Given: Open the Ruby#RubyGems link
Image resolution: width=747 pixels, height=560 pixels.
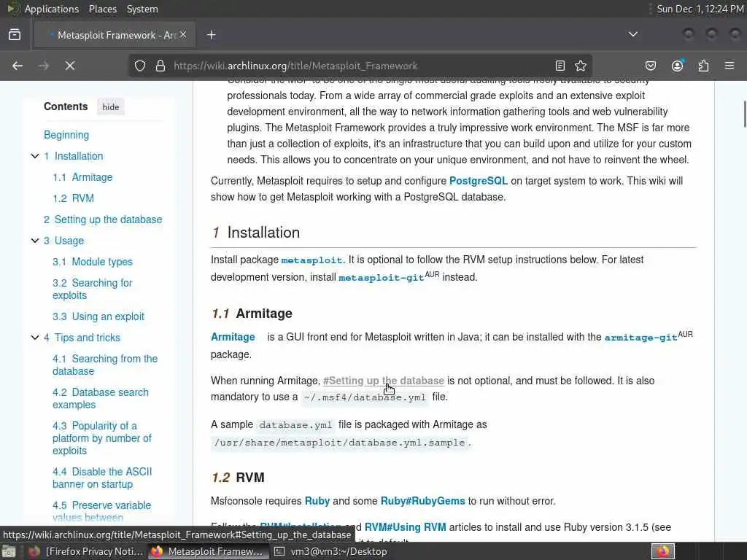Looking at the screenshot, I should pyautogui.click(x=422, y=501).
